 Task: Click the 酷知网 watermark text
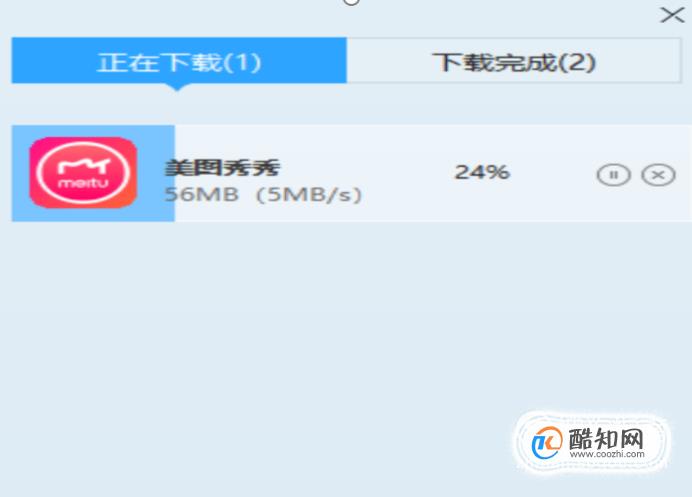(x=606, y=438)
